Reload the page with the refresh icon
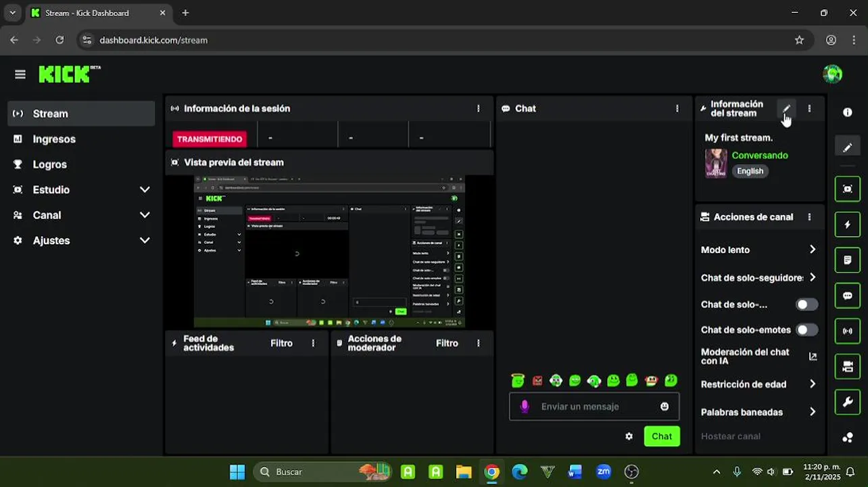Viewport: 868px width, 487px height. pos(59,40)
